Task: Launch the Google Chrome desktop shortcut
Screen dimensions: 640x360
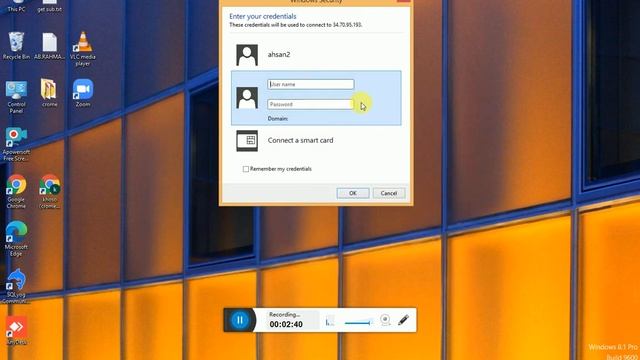Action: [16, 192]
